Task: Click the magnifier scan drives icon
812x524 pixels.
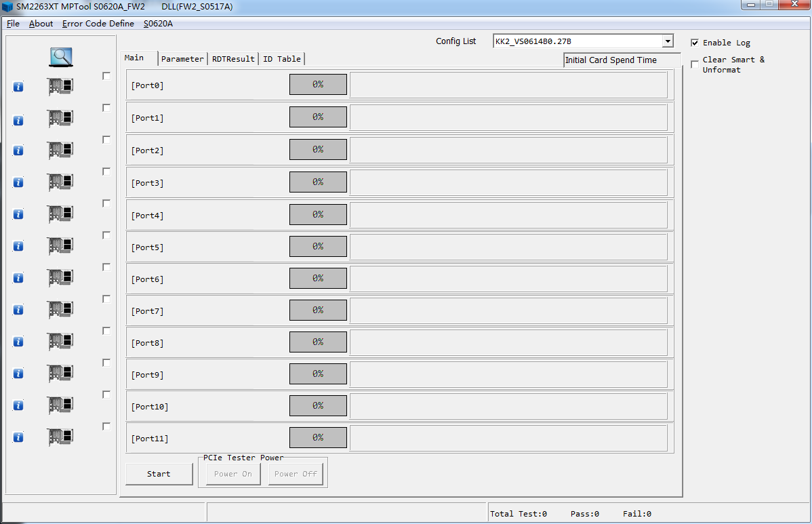Action: 60,58
